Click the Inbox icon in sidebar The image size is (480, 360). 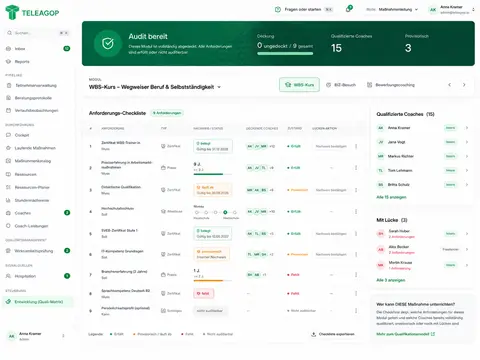(9, 49)
